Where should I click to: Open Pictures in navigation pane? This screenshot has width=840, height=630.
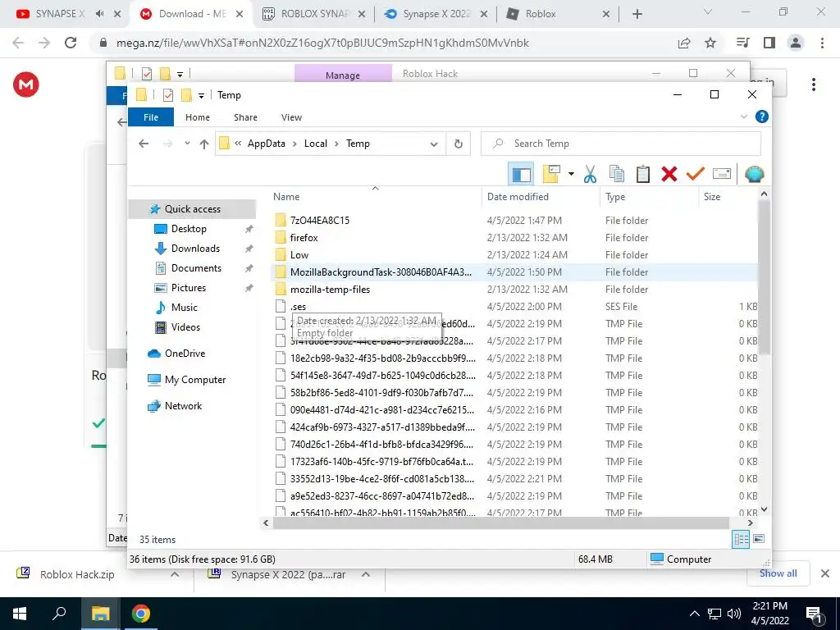[188, 288]
